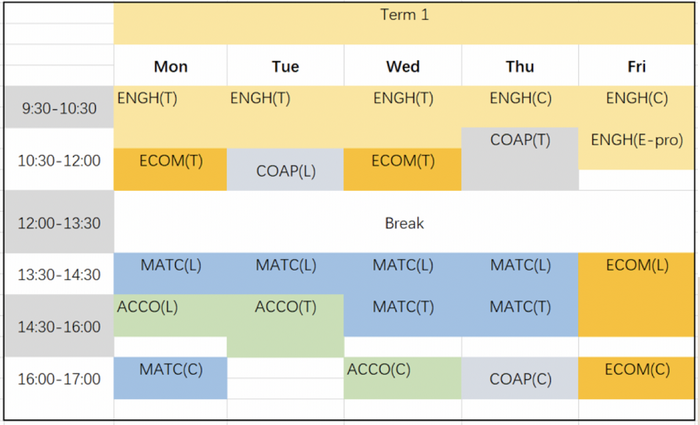700x425 pixels.
Task: Select the Thu column header
Action: (520, 65)
